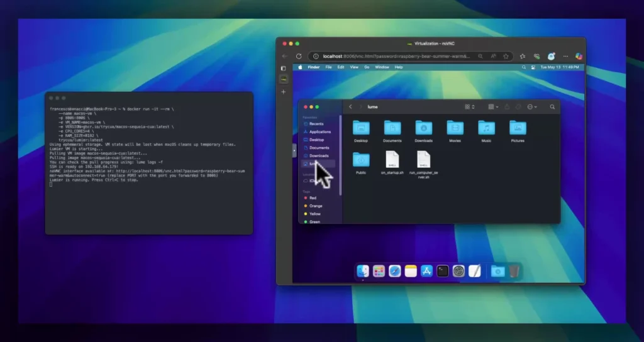Select Applications in Finder sidebar
The width and height of the screenshot is (644, 342).
click(319, 132)
